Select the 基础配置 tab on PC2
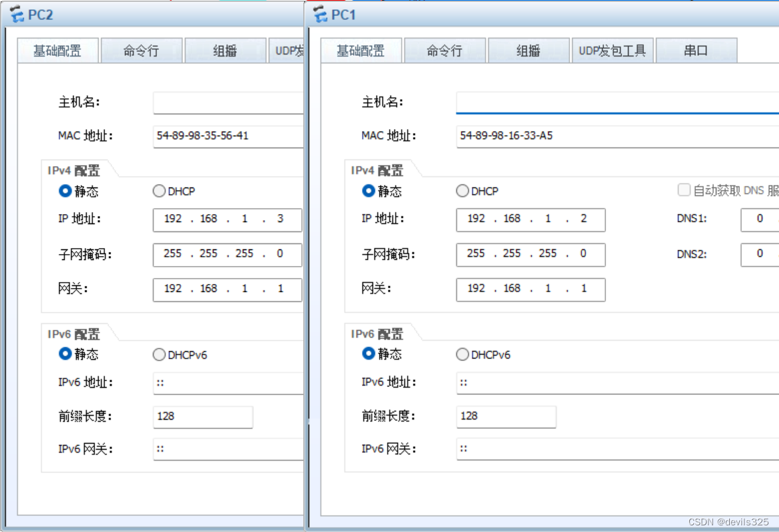Viewport: 779px width, 532px height. [58, 49]
